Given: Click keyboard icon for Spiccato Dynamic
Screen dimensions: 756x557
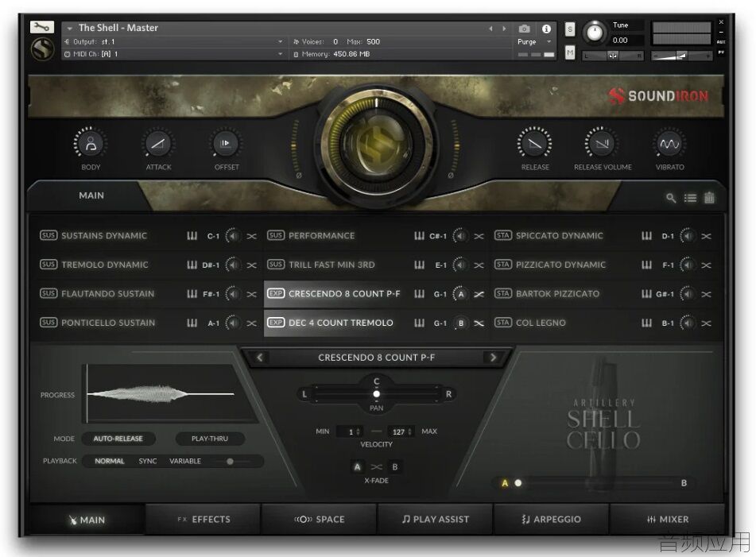Looking at the screenshot, I should pos(646,236).
